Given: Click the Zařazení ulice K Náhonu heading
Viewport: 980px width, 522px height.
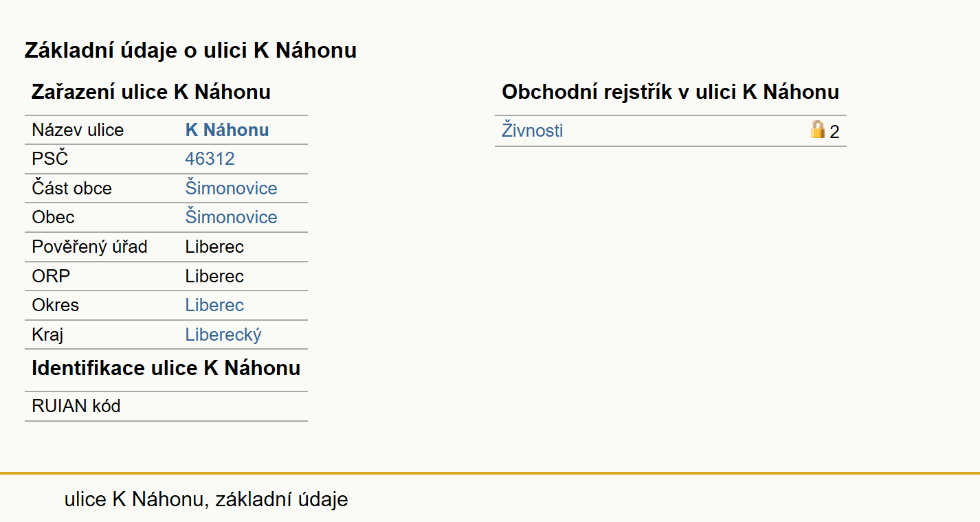Looking at the screenshot, I should pyautogui.click(x=151, y=92).
